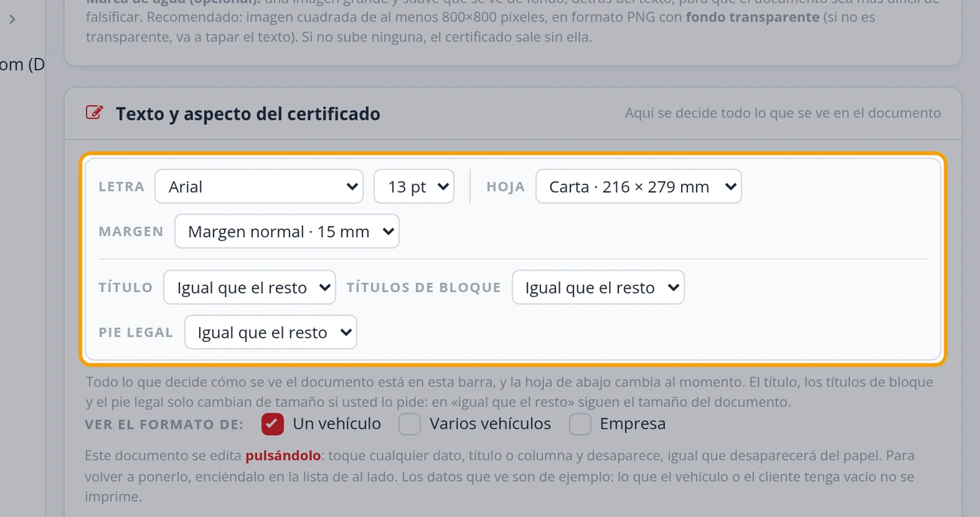Click the text 'Aquí se decide todo lo que se ve en el documento'
This screenshot has height=517, width=980.
click(783, 113)
